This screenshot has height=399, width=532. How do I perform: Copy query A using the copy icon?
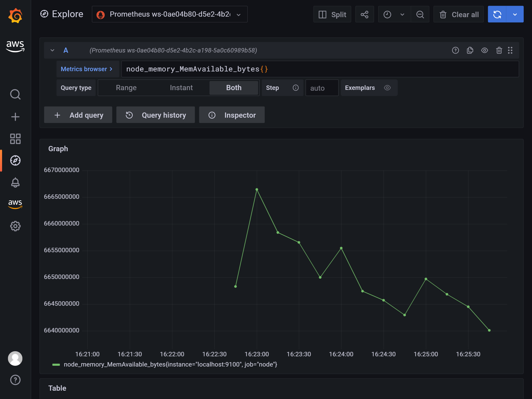pyautogui.click(x=470, y=50)
